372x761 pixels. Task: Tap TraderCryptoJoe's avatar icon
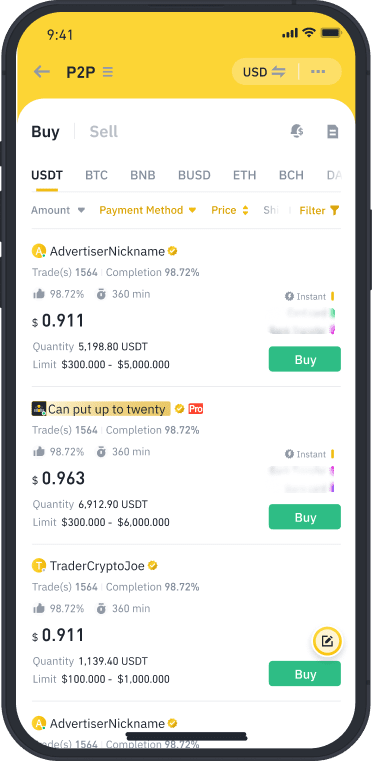point(39,566)
